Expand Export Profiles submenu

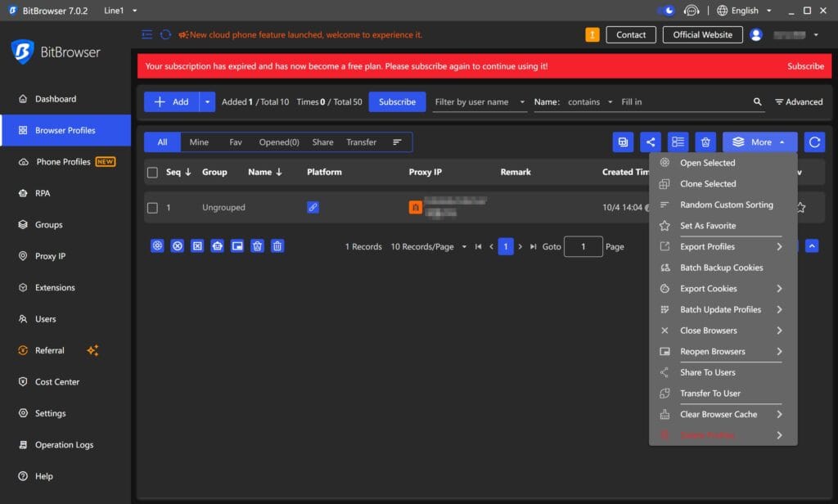723,246
